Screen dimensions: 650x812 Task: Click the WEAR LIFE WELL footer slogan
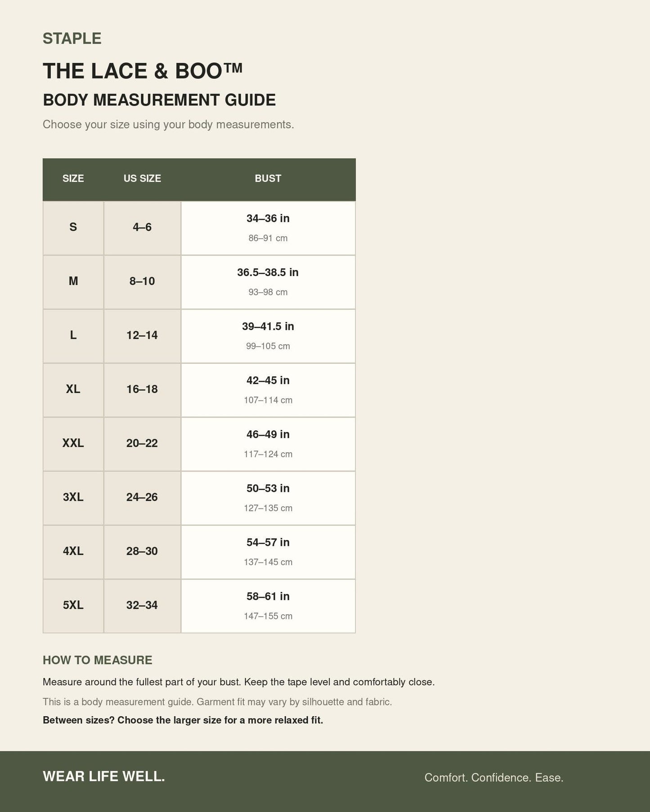point(104,776)
